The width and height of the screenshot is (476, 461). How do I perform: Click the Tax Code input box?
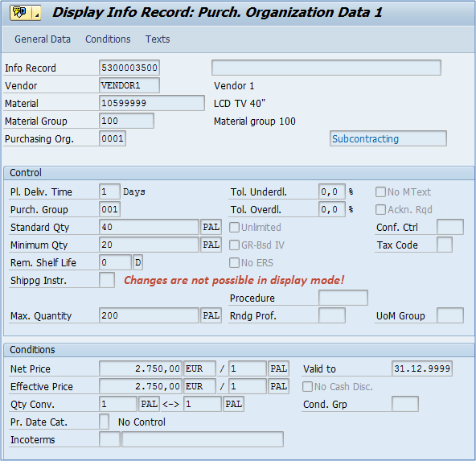click(x=445, y=245)
